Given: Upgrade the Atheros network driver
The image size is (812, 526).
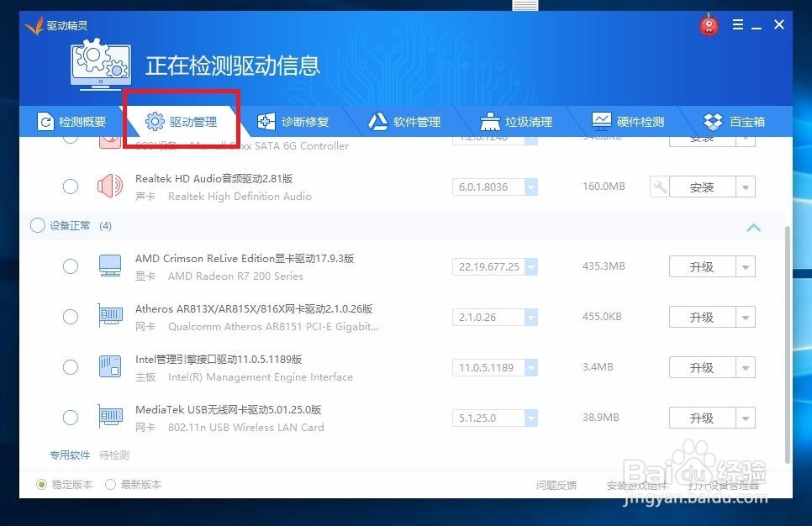Looking at the screenshot, I should pos(702,317).
